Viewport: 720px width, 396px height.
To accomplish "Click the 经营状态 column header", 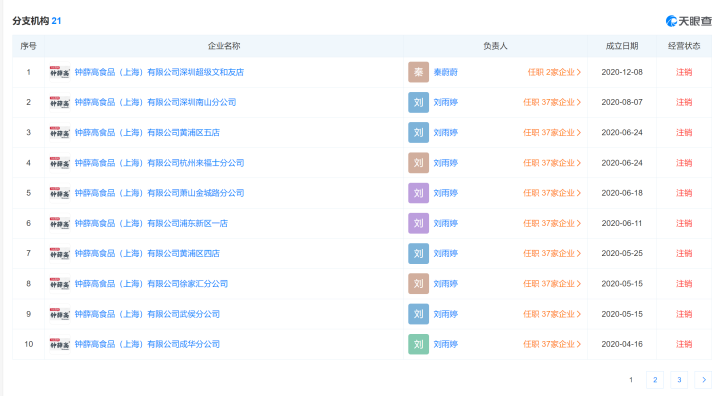I will click(x=684, y=46).
